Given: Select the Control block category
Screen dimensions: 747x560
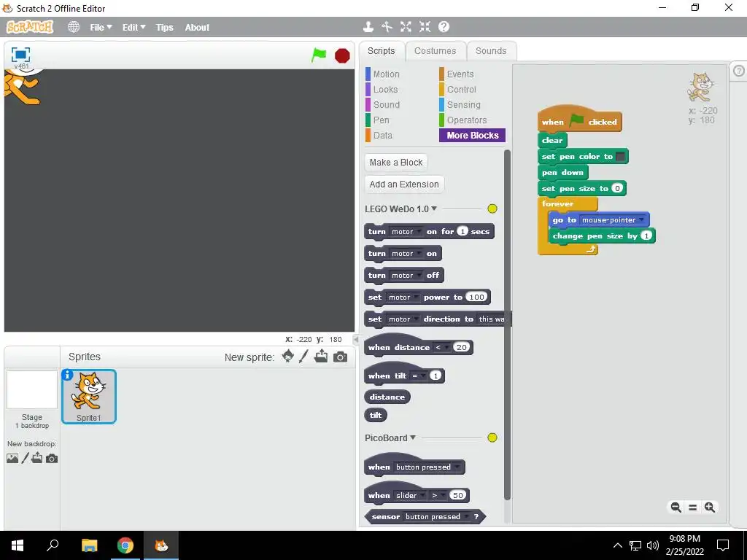Looking at the screenshot, I should 461,90.
